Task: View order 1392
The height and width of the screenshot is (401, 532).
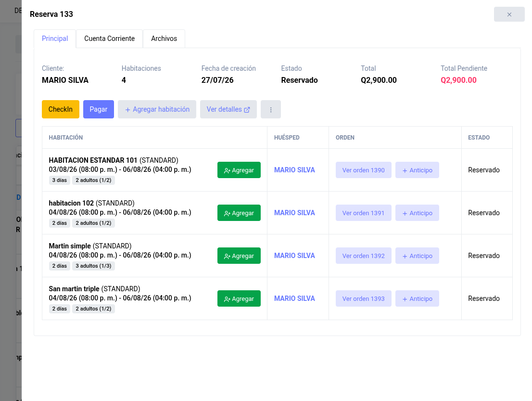Action: pyautogui.click(x=363, y=256)
